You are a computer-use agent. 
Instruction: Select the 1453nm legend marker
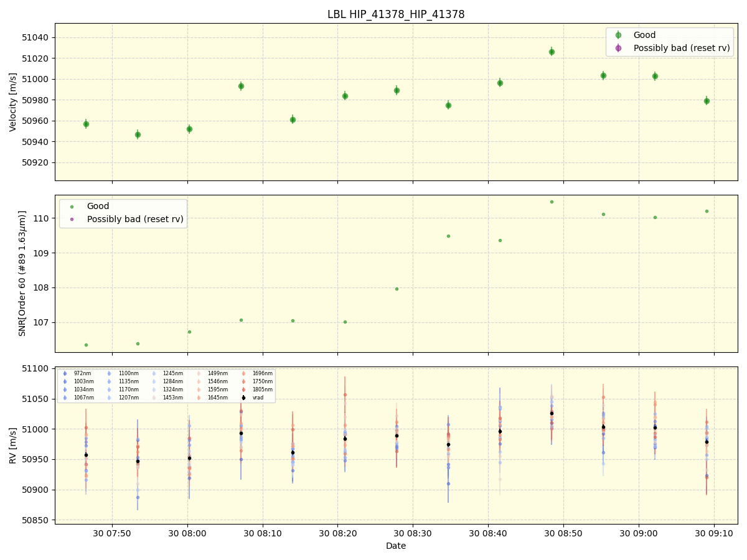pos(154,398)
